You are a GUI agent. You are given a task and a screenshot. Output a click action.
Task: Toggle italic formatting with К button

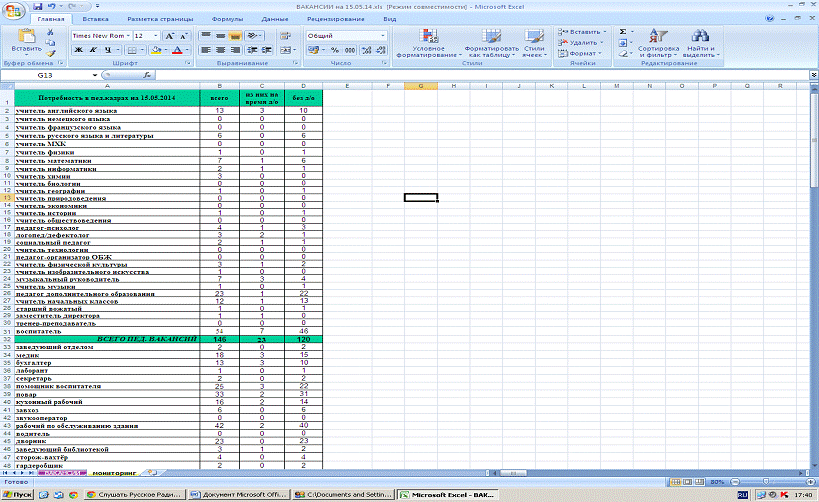(91, 49)
